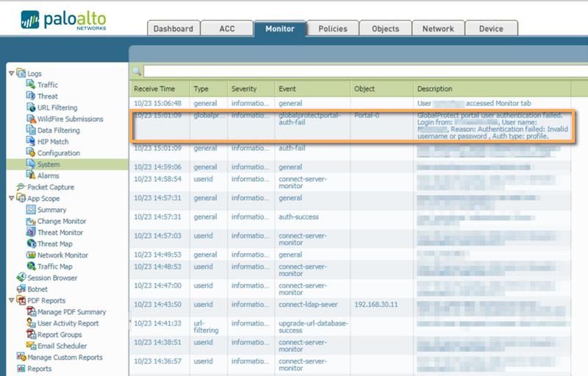Switch to the Network tab

click(438, 29)
